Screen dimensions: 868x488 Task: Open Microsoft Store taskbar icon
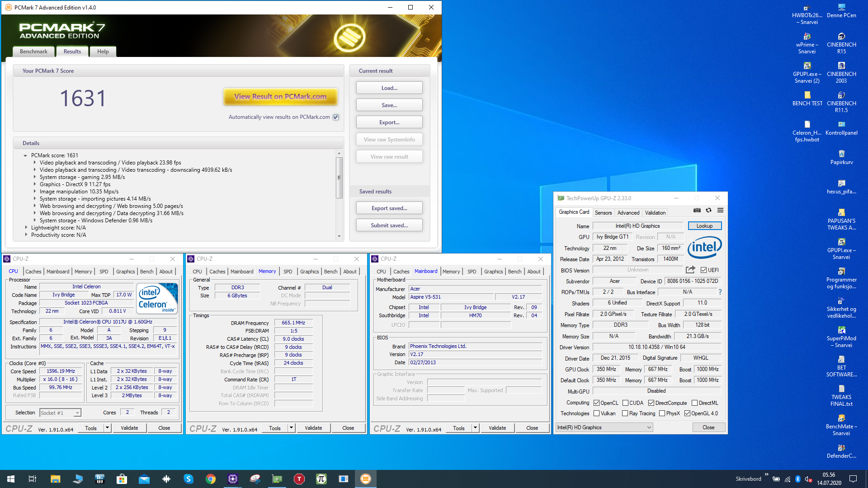[122, 479]
